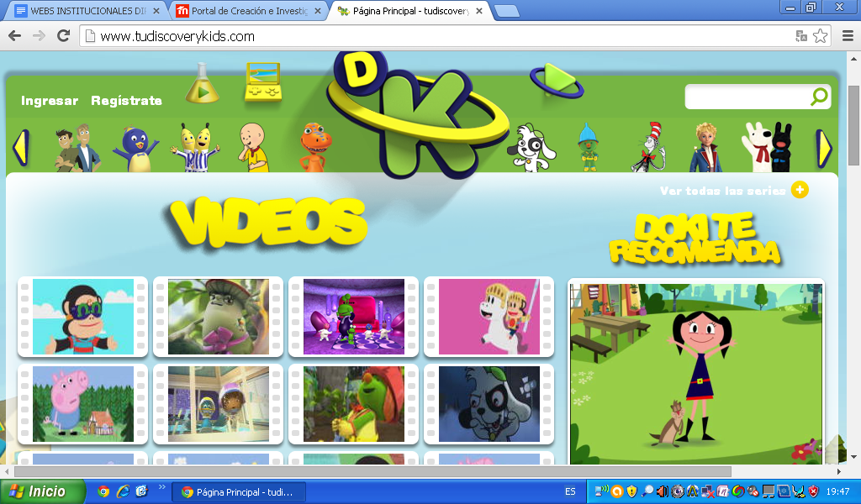Select the Doki white dog character
The image size is (861, 504).
pos(531,148)
